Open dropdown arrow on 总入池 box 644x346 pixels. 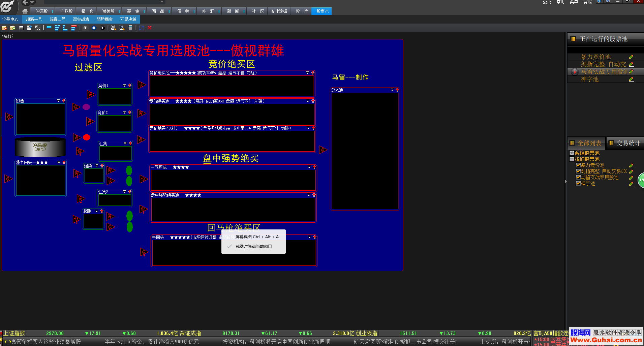click(x=392, y=90)
